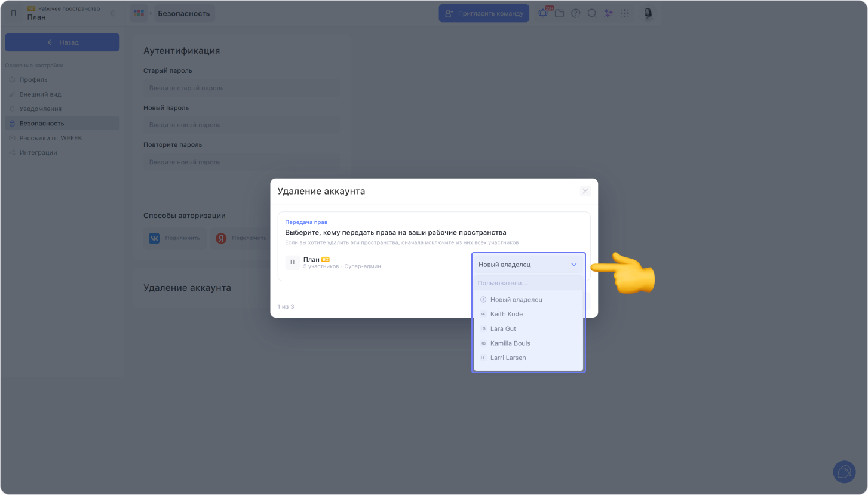Choose Lara Gut as new owner
The image size is (868, 495).
pos(528,329)
